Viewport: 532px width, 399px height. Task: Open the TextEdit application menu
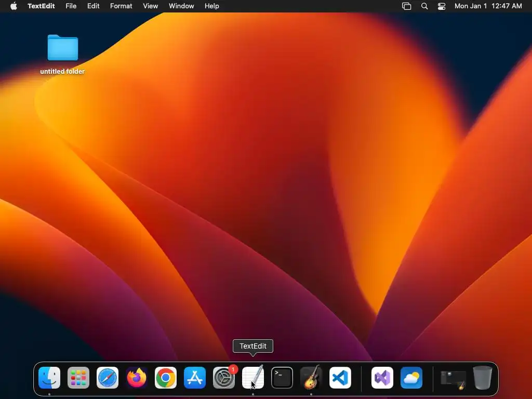coord(41,6)
